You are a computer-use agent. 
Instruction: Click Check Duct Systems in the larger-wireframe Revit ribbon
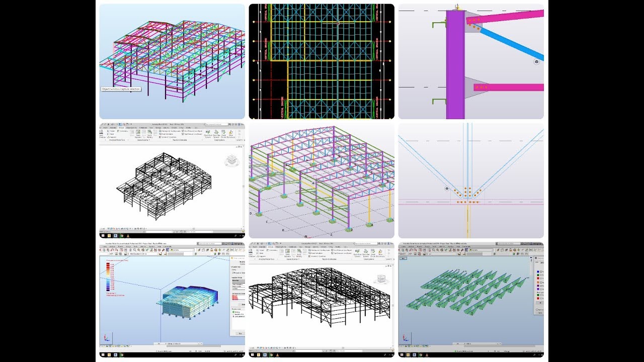(357, 253)
